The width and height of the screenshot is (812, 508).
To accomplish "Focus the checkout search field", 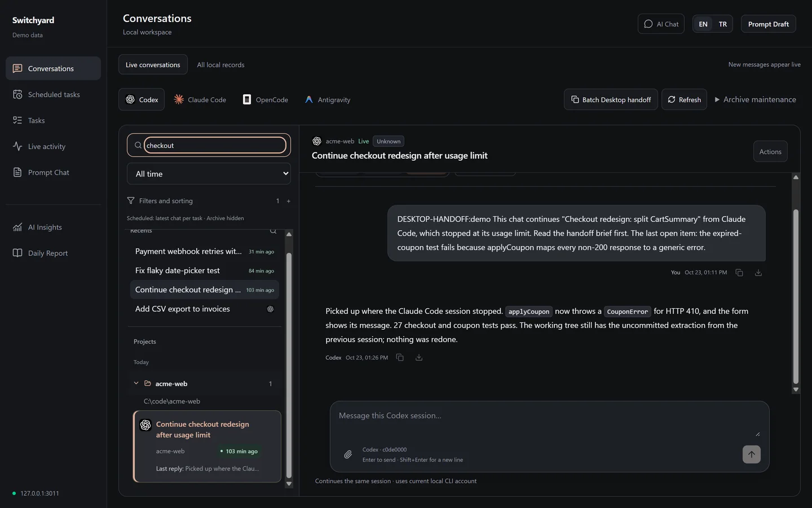I will click(x=215, y=145).
